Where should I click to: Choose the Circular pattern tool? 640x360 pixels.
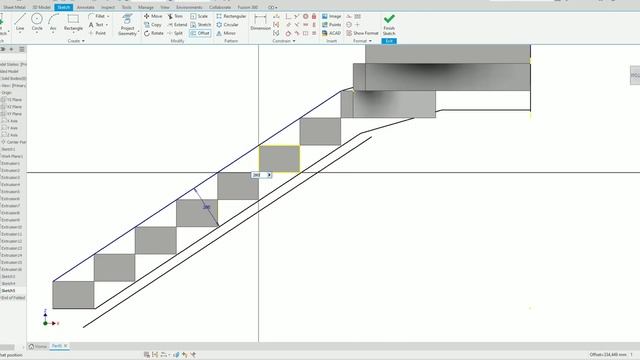[227, 24]
